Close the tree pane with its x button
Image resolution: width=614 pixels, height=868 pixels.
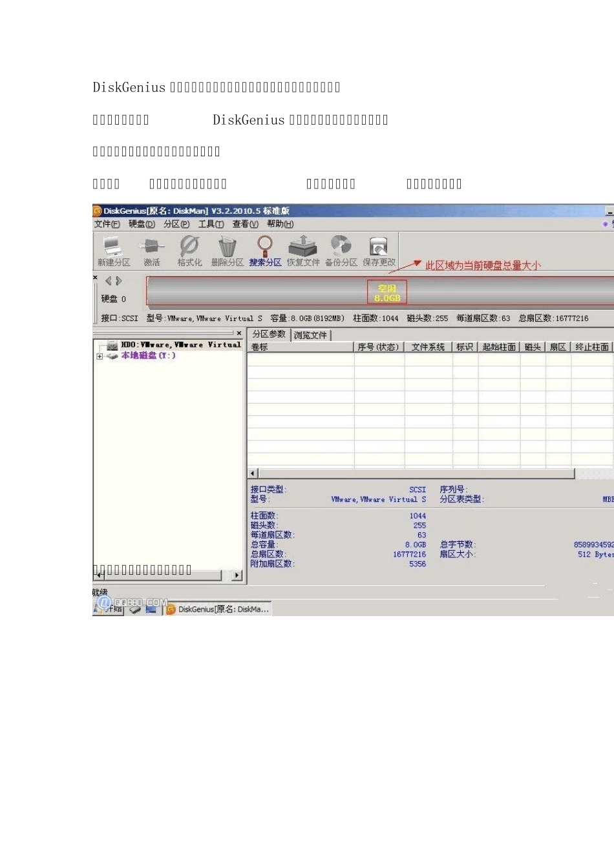(x=238, y=333)
